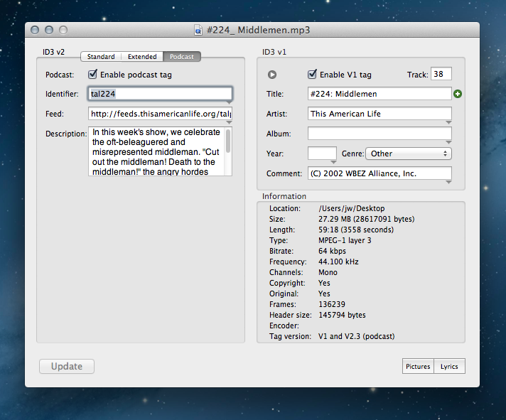Image resolution: width=506 pixels, height=420 pixels.
Task: Click the Channels value 'Mono'
Action: 328,272
